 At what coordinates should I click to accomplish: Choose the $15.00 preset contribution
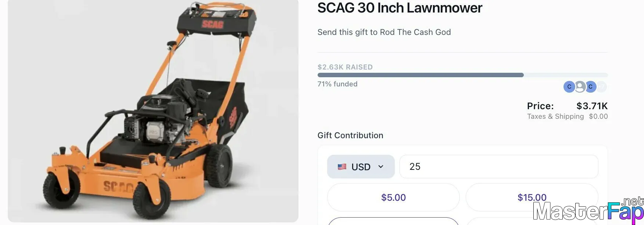(x=532, y=197)
